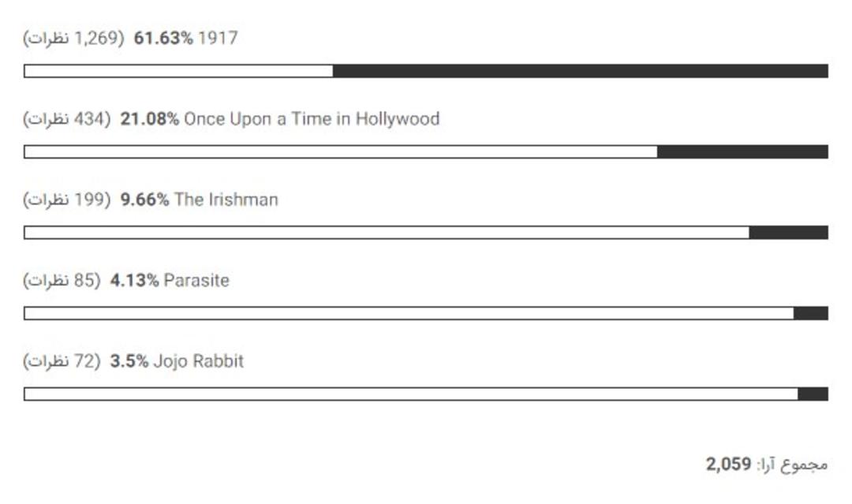Image resolution: width=852 pixels, height=504 pixels.
Task: Select the Parasite poll option label
Action: [x=196, y=280]
